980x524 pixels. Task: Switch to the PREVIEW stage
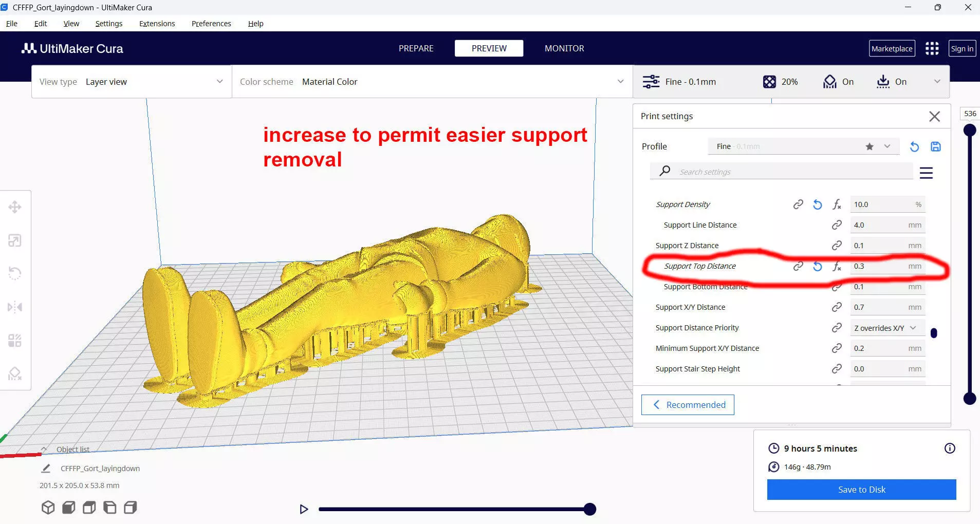coord(489,48)
